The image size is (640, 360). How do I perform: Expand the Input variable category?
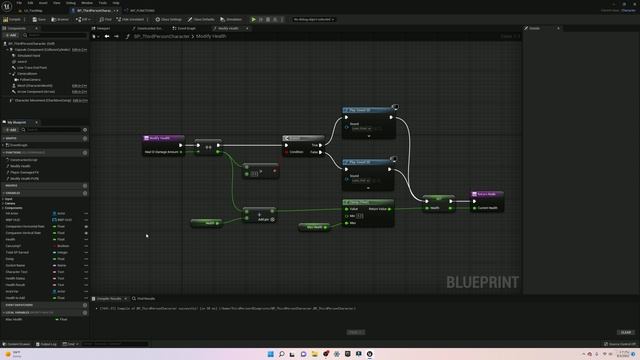tap(3, 199)
